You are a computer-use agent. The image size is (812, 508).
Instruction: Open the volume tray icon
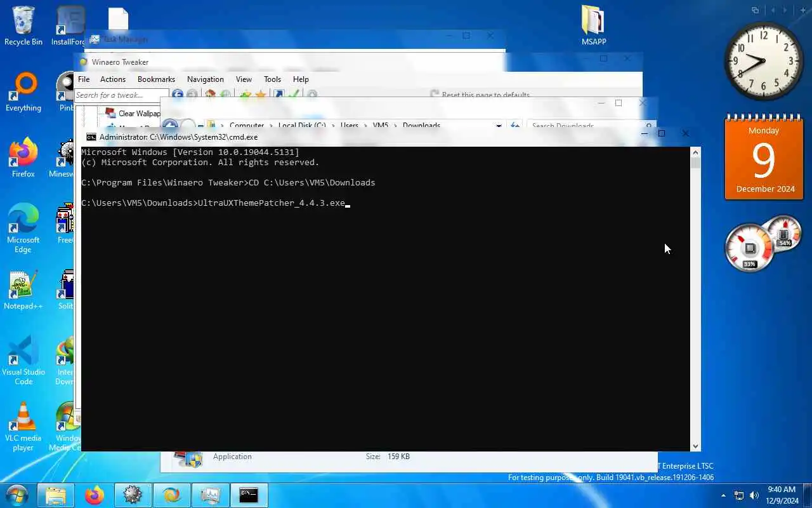(x=754, y=495)
